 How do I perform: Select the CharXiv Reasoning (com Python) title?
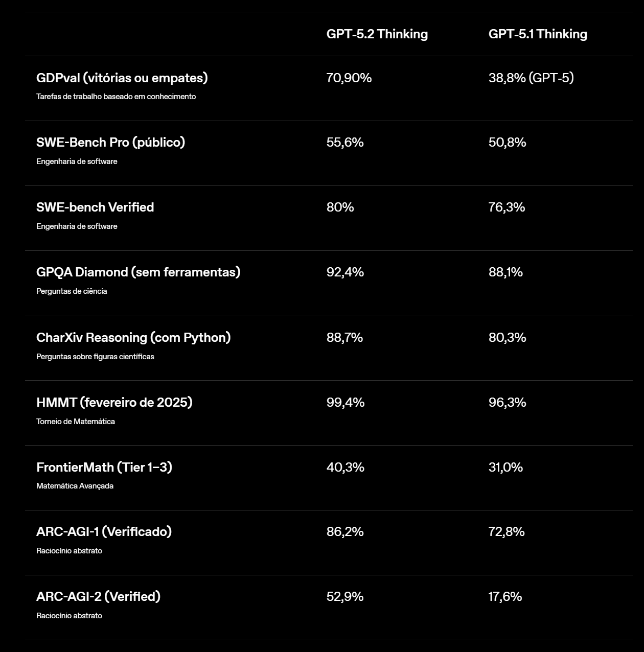pyautogui.click(x=133, y=337)
